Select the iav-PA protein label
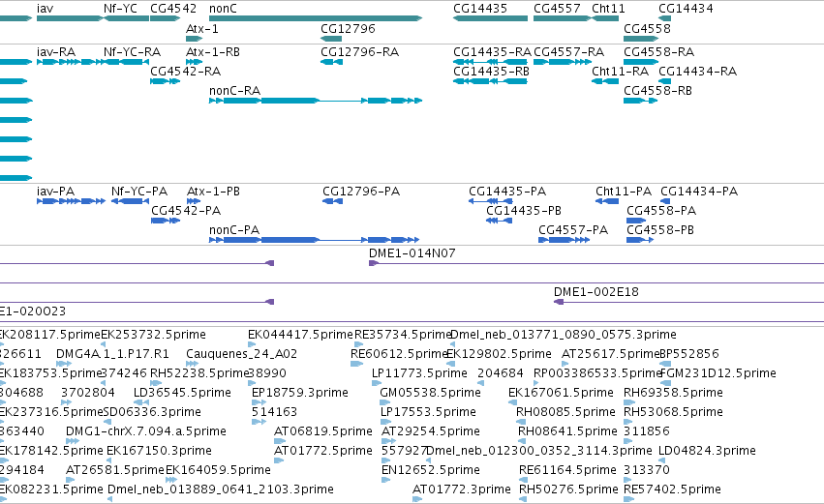Screen dimensions: 824x504 click(56, 192)
